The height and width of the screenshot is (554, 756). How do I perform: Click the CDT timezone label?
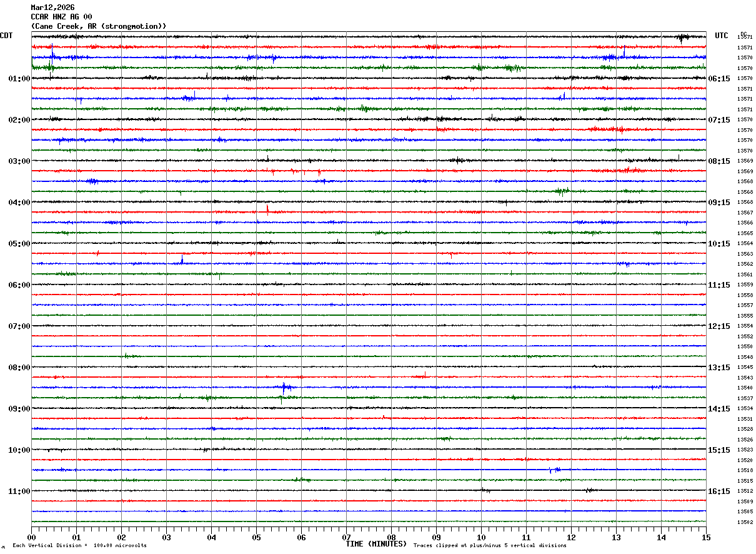click(6, 36)
